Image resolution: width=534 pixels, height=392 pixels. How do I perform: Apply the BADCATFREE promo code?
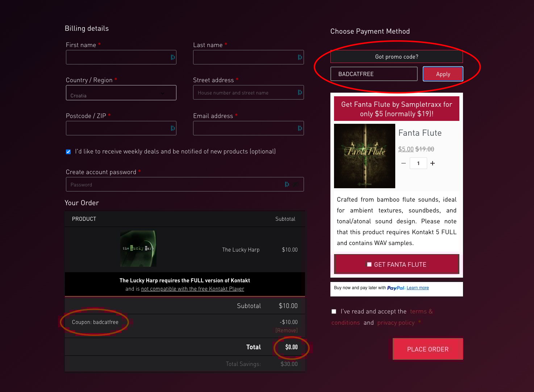[443, 74]
